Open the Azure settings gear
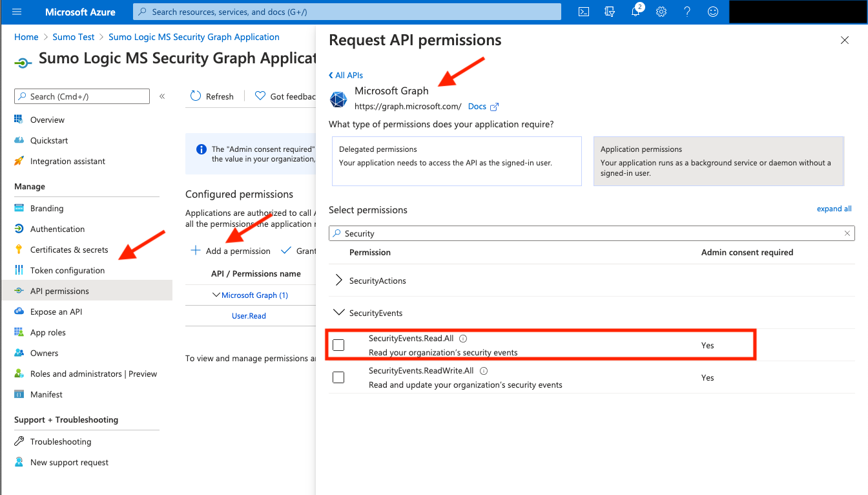Image resolution: width=868 pixels, height=495 pixels. click(x=661, y=11)
